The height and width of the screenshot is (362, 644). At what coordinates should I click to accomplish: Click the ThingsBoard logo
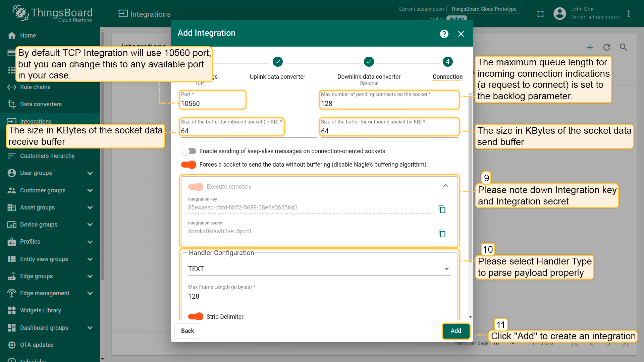point(53,13)
